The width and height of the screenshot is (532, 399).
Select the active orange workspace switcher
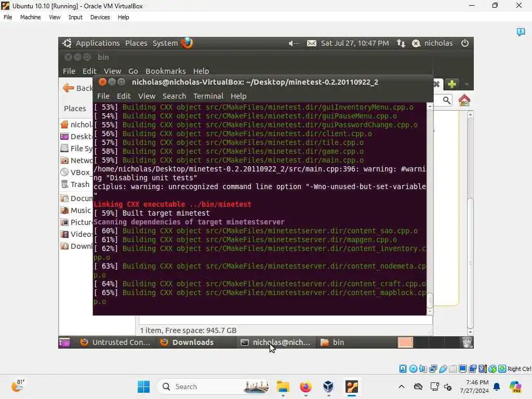click(x=405, y=342)
